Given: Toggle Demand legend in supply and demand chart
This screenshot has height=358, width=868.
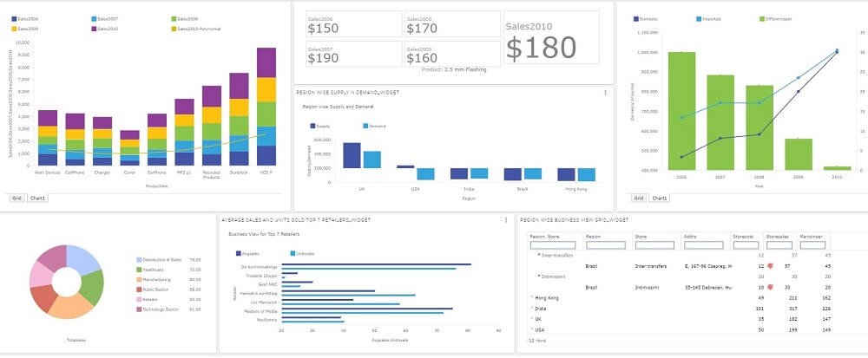Looking at the screenshot, I should 374,126.
